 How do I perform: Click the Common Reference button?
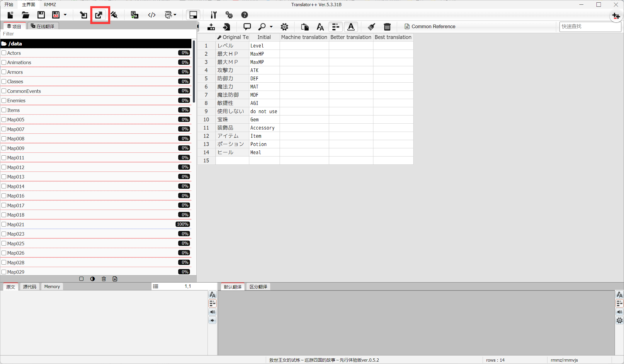coord(430,26)
